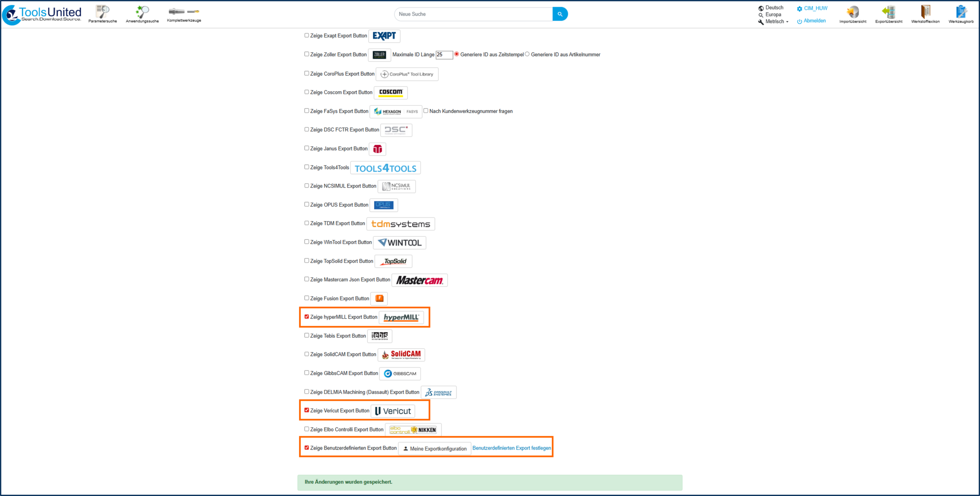This screenshot has width=980, height=496.
Task: Click the Maximale ID Länge input field
Action: [444, 55]
